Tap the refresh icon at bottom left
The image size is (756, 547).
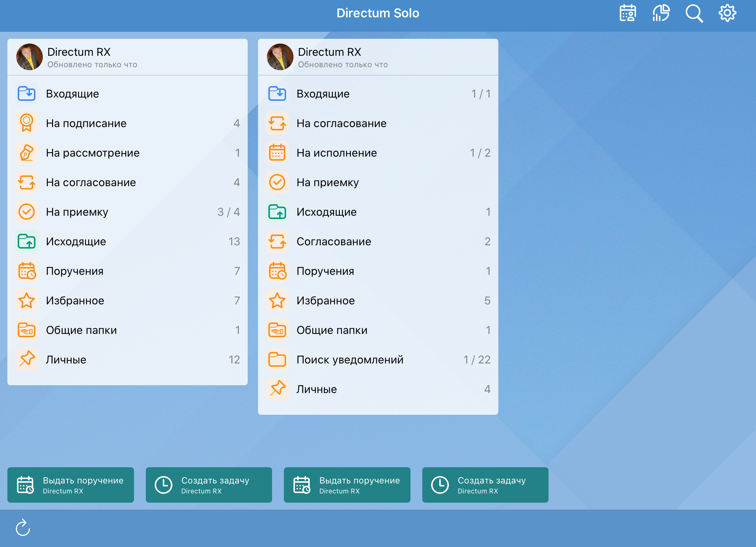point(23,527)
